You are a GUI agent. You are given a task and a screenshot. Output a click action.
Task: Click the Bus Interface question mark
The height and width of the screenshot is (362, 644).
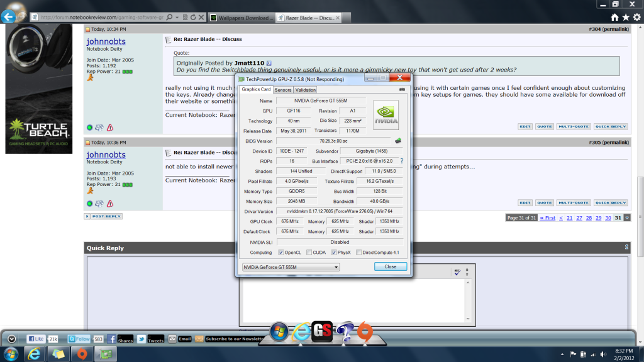[402, 162]
